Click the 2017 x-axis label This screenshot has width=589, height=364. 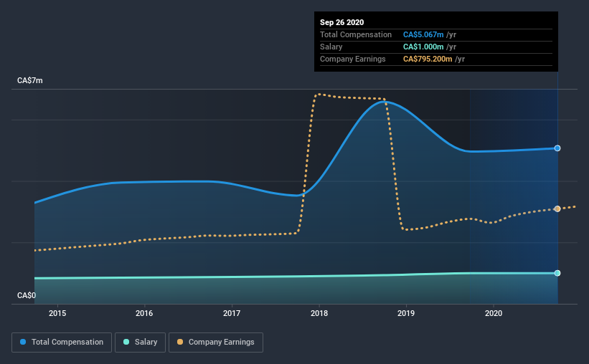(232, 313)
